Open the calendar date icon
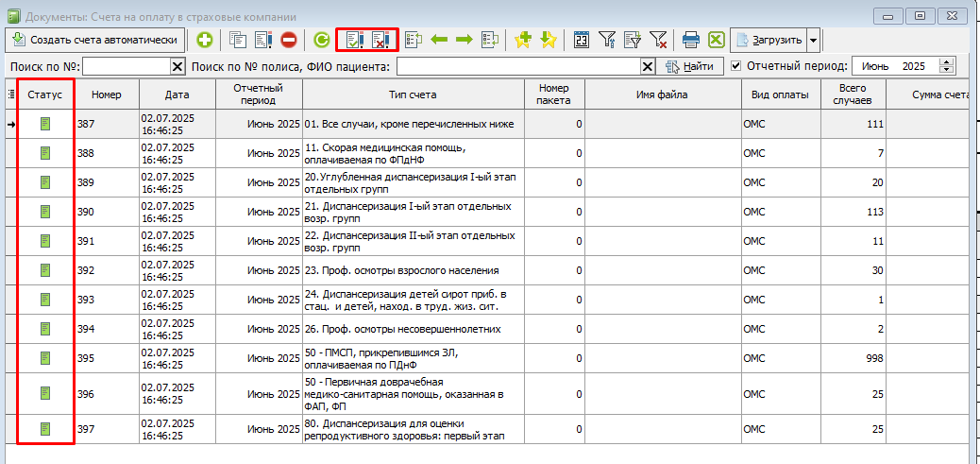The height and width of the screenshot is (464, 980). pos(582,40)
